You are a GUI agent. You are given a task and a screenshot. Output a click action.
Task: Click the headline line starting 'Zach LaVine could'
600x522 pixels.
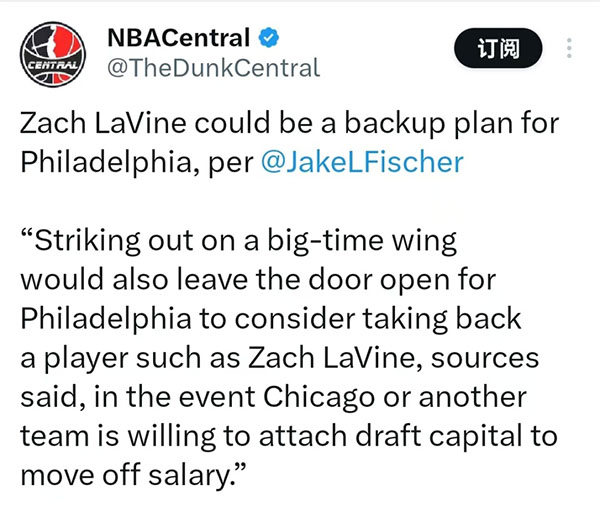pyautogui.click(x=289, y=123)
